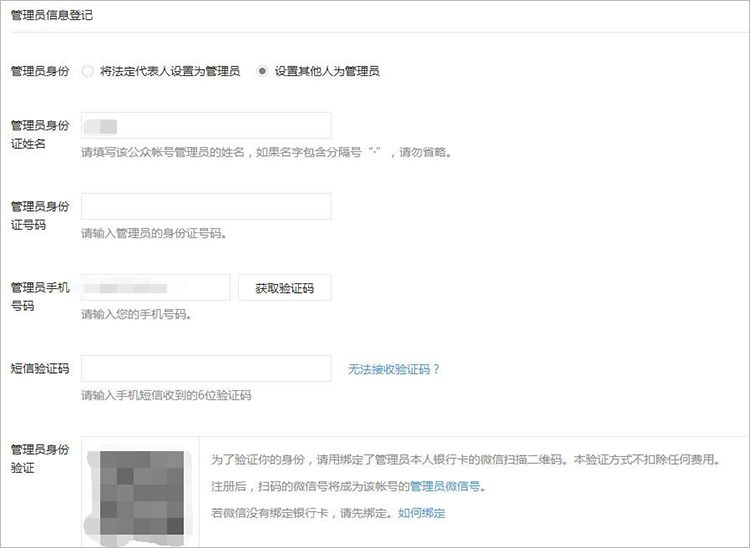The width and height of the screenshot is (750, 548).
Task: Open the 如何绑定 link
Action: (421, 513)
